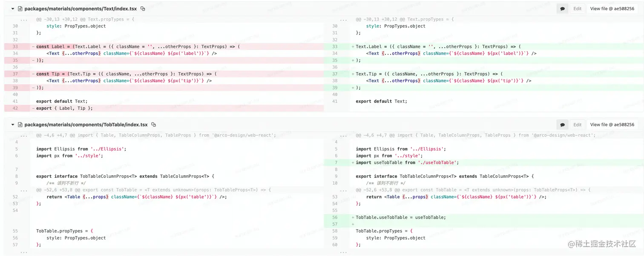644x256 pixels.
Task: Open the packages/materials/components/TobTable/index.tsx path
Action: tap(86, 125)
